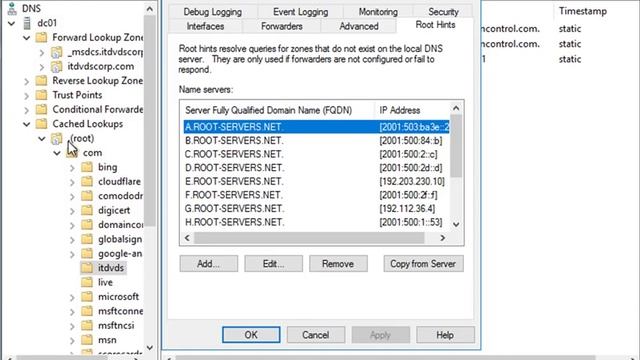Select A.ROOT-SERVERS.NET. in the list
This screenshot has height=360, width=640.
316,127
